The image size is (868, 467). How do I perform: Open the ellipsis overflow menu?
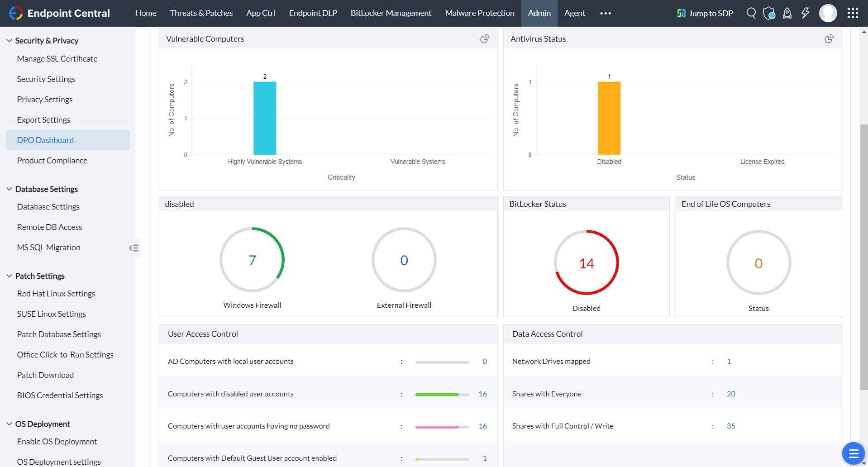coord(605,13)
